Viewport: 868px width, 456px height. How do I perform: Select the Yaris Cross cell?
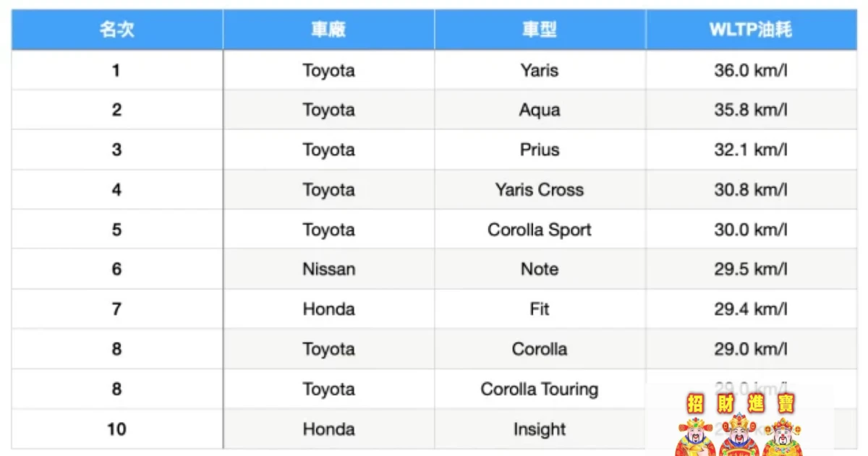point(540,190)
